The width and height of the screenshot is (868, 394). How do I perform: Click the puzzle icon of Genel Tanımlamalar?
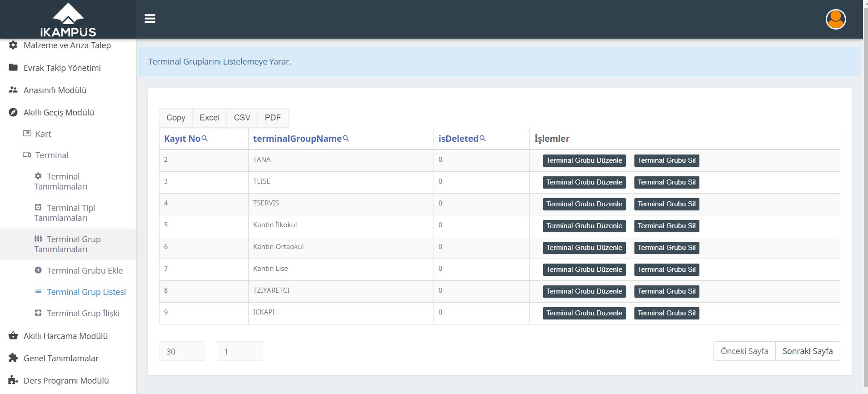pyautogui.click(x=13, y=358)
